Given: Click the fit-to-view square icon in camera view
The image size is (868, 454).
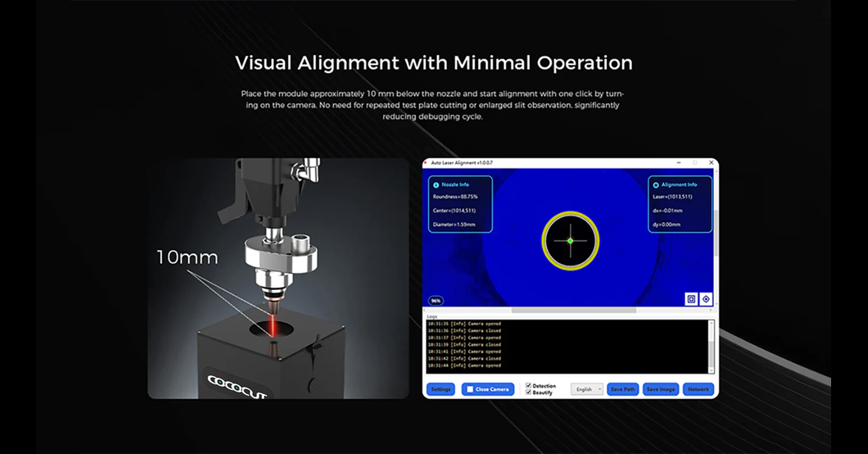Looking at the screenshot, I should (692, 299).
